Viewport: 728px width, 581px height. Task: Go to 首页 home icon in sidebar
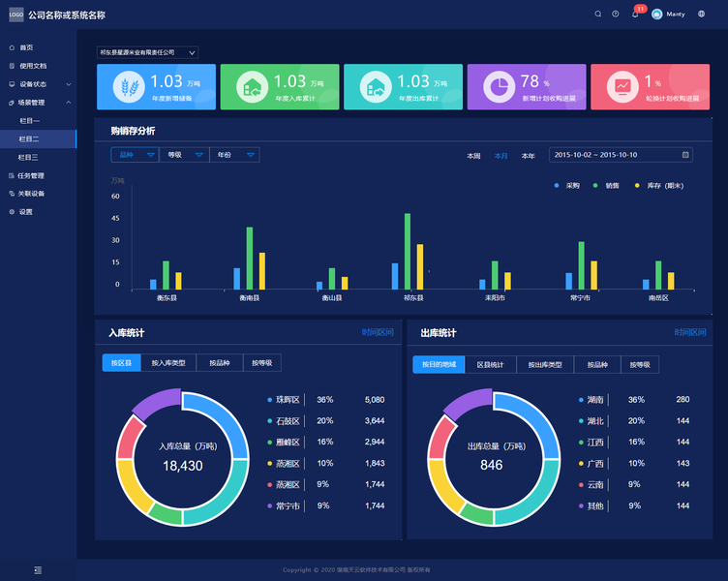click(12, 47)
